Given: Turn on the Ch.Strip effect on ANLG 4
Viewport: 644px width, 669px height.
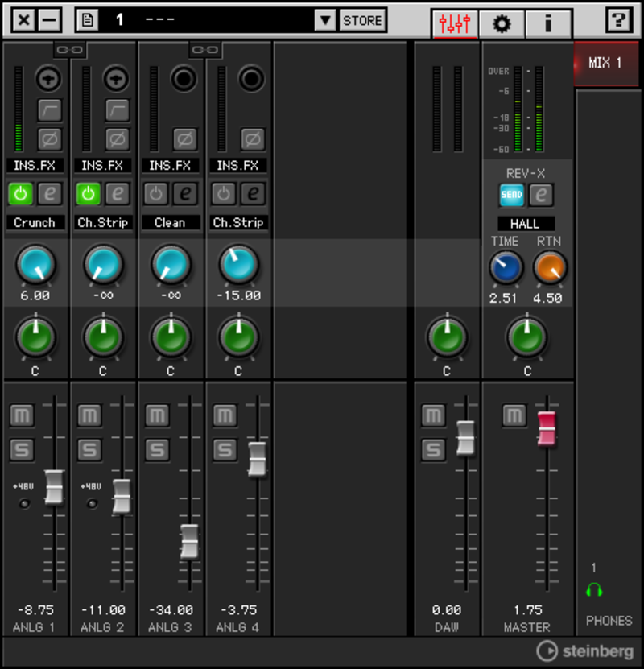Looking at the screenshot, I should [x=224, y=194].
